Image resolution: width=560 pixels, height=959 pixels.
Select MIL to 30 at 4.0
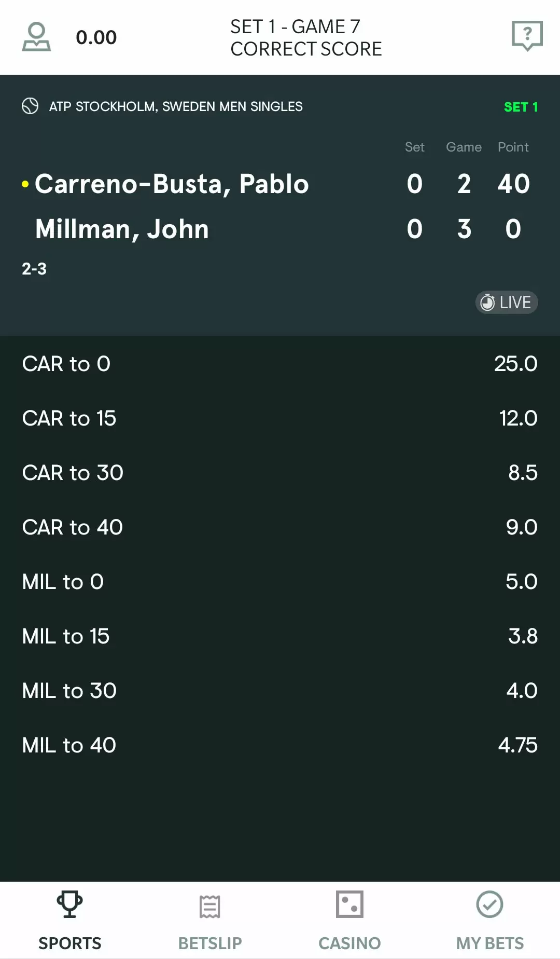(280, 691)
